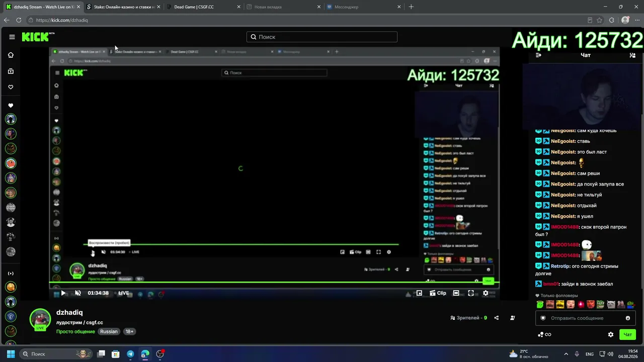644x362 pixels.
Task: Open the emoji picker in chat
Action: pyautogui.click(x=627, y=318)
